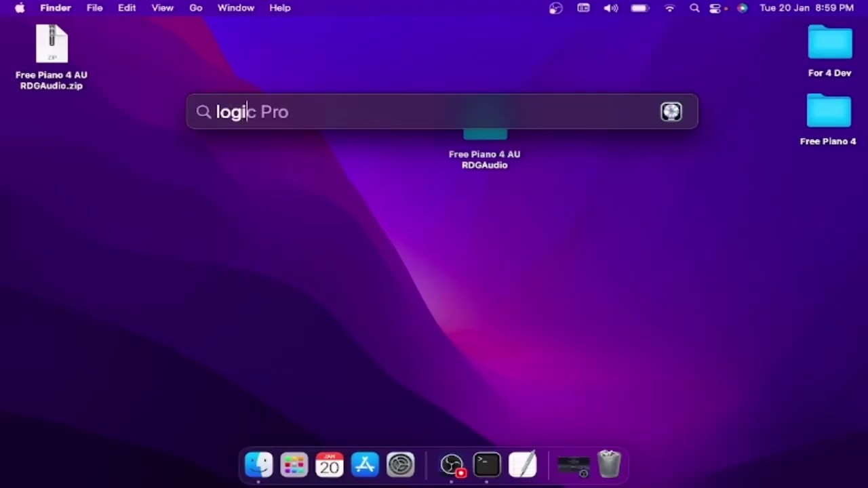Open the Trash in the Dock

point(609,465)
